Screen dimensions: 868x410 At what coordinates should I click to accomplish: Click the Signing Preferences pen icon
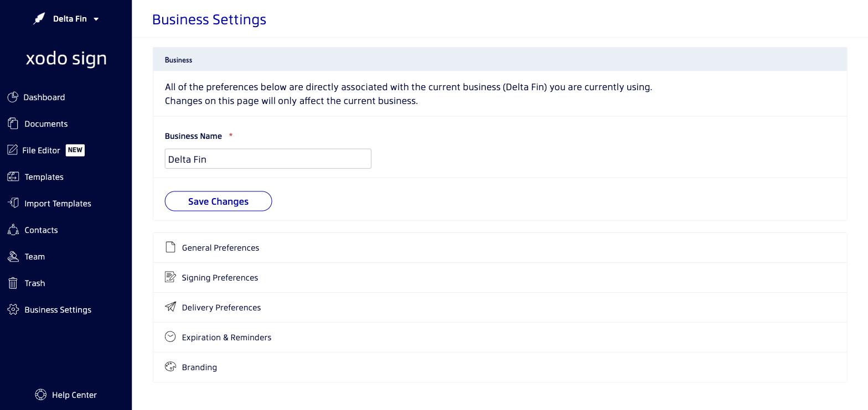[170, 277]
